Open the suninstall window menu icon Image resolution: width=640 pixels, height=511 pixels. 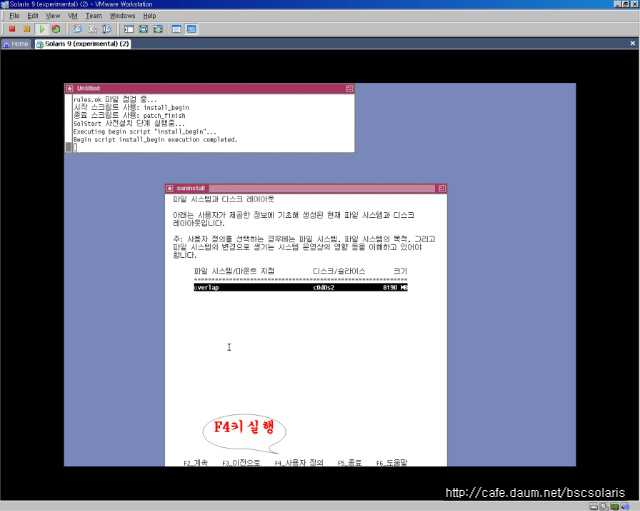point(170,188)
